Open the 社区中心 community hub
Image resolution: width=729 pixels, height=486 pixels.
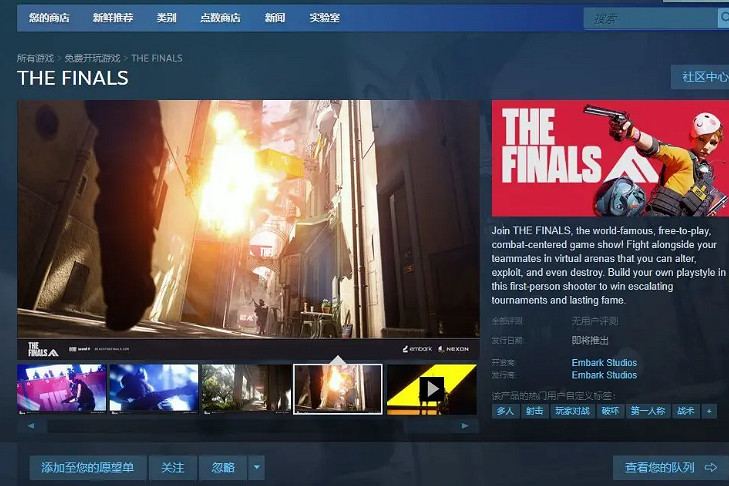701,77
